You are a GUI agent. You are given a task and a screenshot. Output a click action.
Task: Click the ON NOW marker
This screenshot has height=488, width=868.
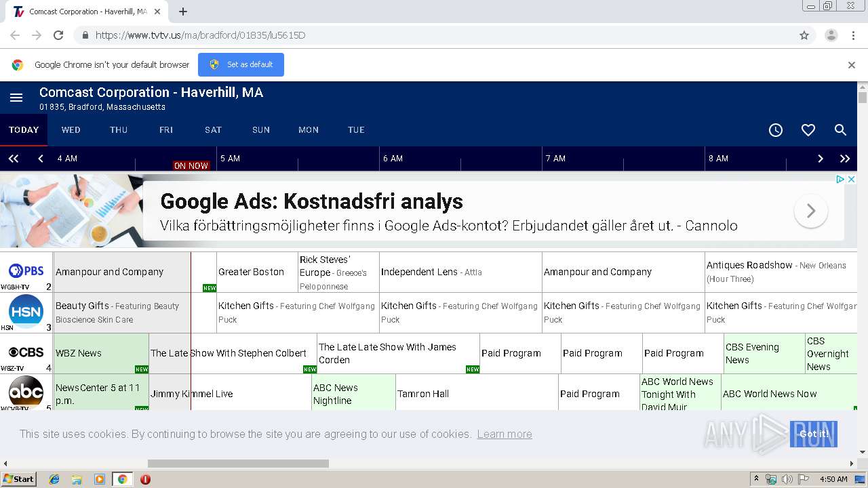click(191, 165)
